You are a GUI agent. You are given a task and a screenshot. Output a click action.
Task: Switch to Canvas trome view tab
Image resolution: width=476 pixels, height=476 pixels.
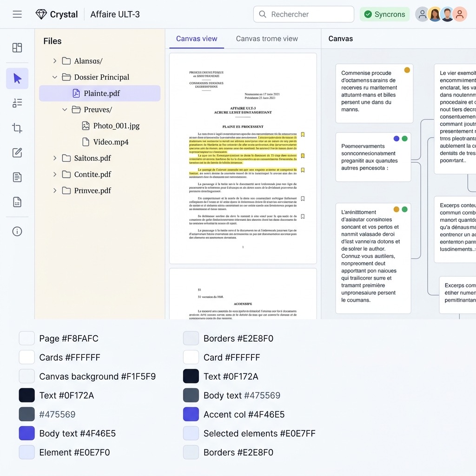click(x=267, y=39)
